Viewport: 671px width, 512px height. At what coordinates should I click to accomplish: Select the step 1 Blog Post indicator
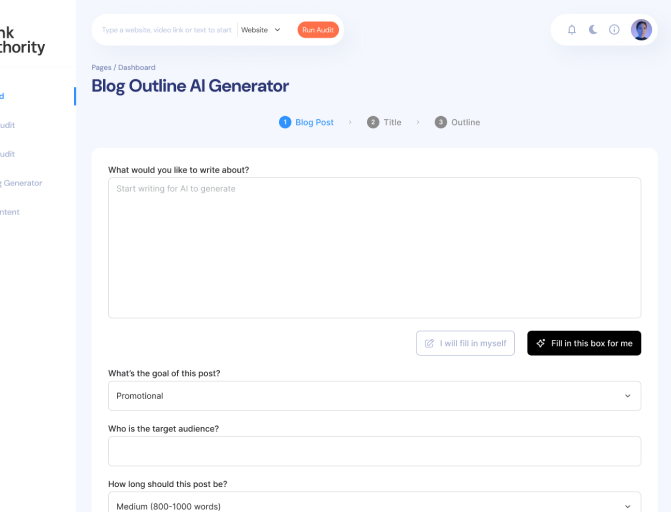[x=306, y=122]
